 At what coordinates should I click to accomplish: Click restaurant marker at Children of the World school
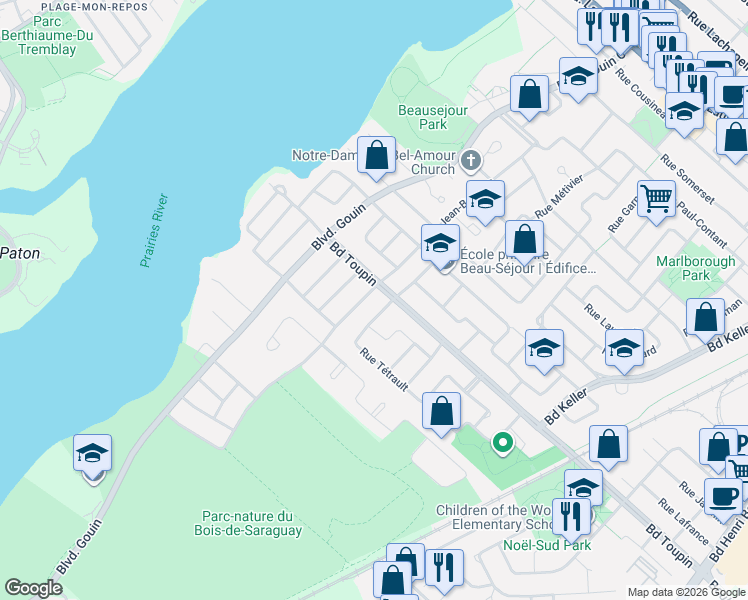[571, 518]
